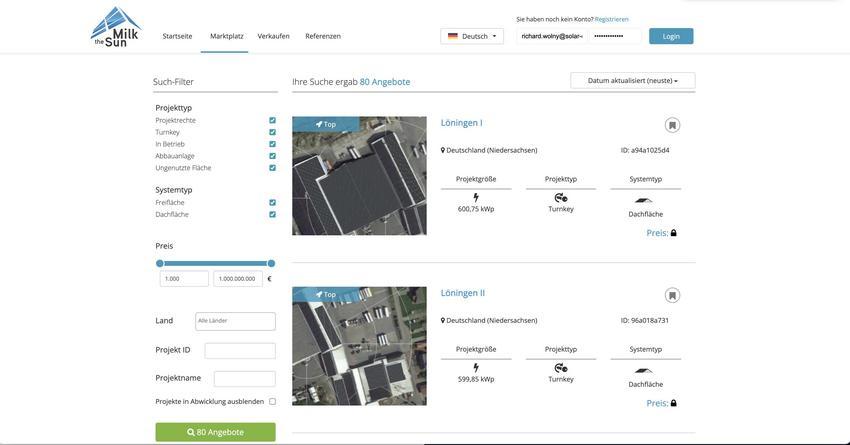The height and width of the screenshot is (445, 850).
Task: Click the minimum price field showing 1.000
Action: pos(184,279)
